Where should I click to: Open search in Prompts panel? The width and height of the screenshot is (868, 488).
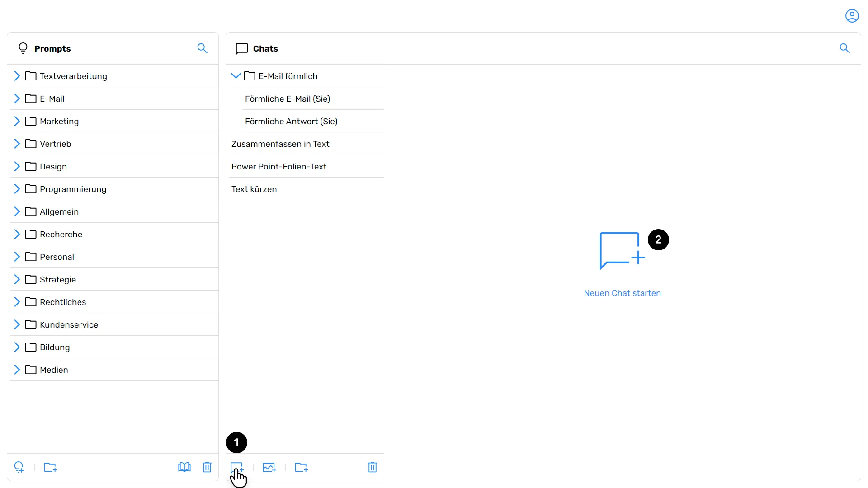tap(202, 48)
